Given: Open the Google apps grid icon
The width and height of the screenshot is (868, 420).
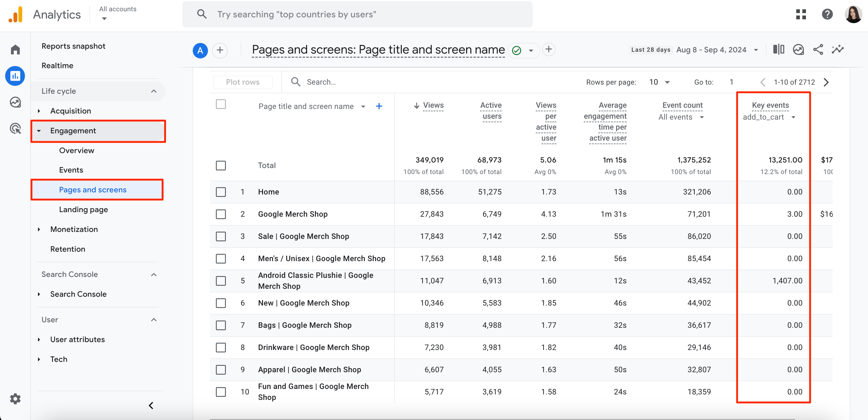Looking at the screenshot, I should [801, 14].
